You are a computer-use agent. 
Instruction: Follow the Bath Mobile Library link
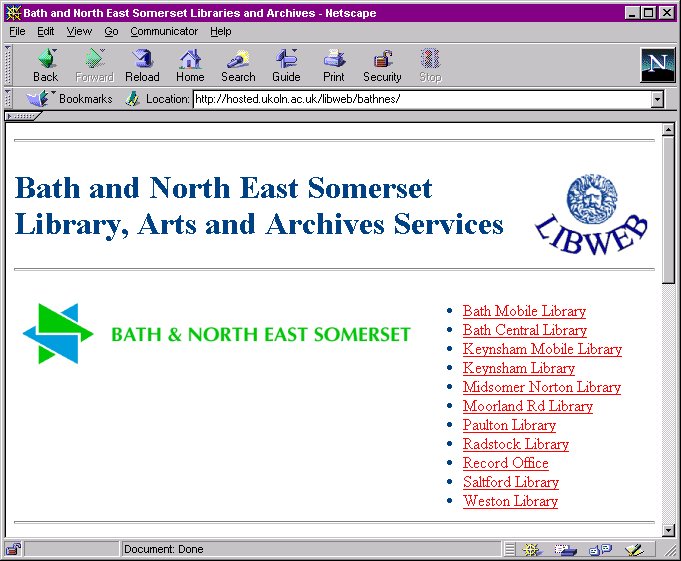524,311
